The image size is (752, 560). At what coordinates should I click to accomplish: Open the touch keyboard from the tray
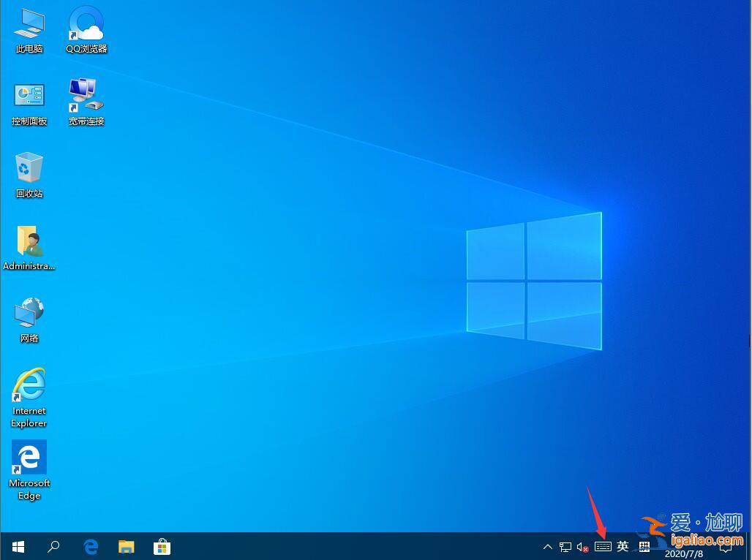click(x=603, y=546)
